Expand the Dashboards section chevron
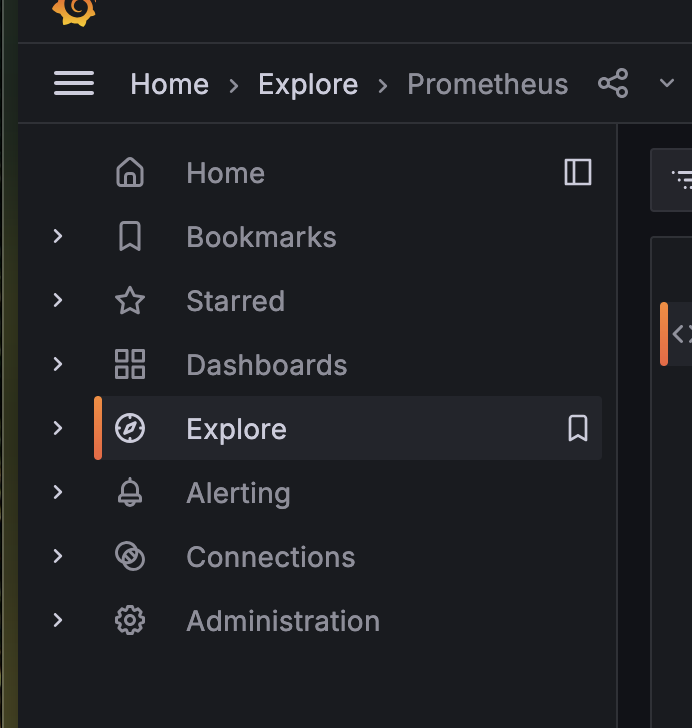The height and width of the screenshot is (728, 692). (58, 365)
